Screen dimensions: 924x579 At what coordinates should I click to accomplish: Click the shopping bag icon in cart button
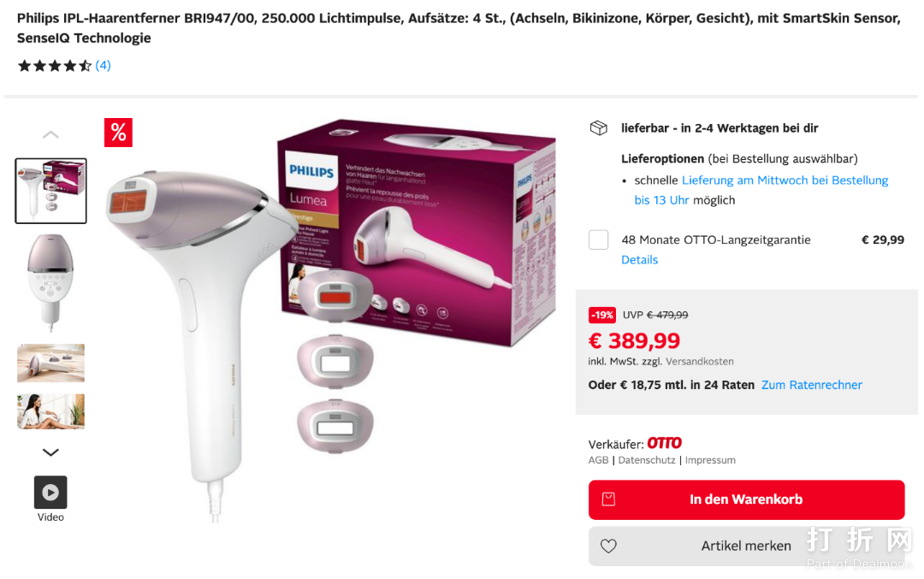[x=609, y=499]
